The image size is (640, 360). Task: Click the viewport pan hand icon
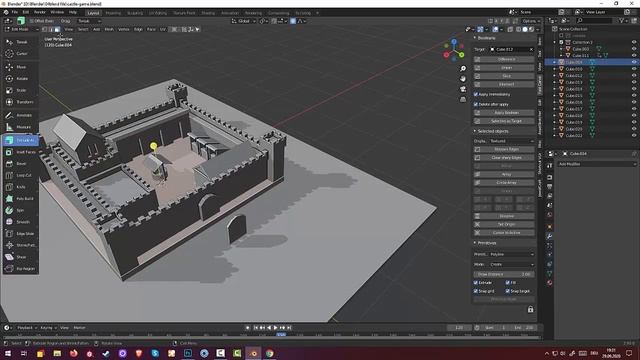[463, 79]
